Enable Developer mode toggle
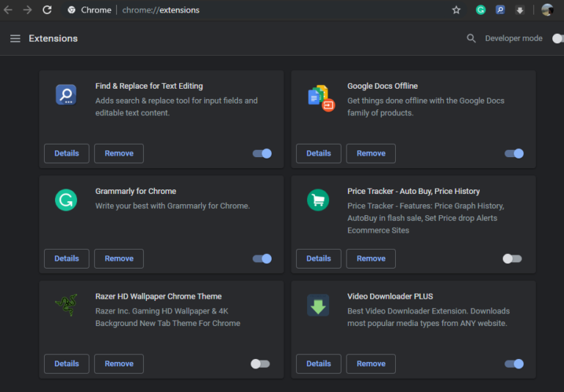This screenshot has width=564, height=392. (x=557, y=38)
